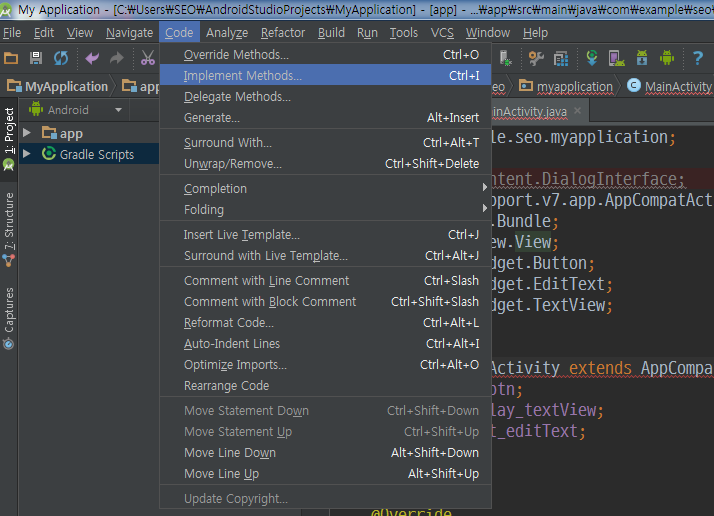Click the Synchronize refresh icon
The image size is (714, 516).
tap(61, 58)
